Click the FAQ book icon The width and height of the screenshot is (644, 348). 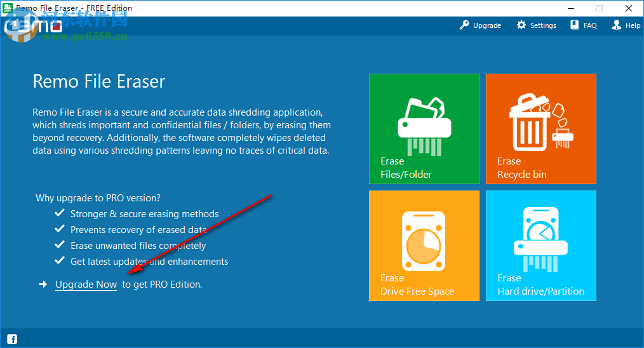[575, 25]
